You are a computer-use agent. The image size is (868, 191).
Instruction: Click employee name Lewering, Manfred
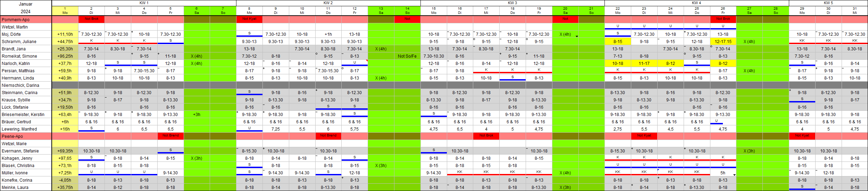26,129
